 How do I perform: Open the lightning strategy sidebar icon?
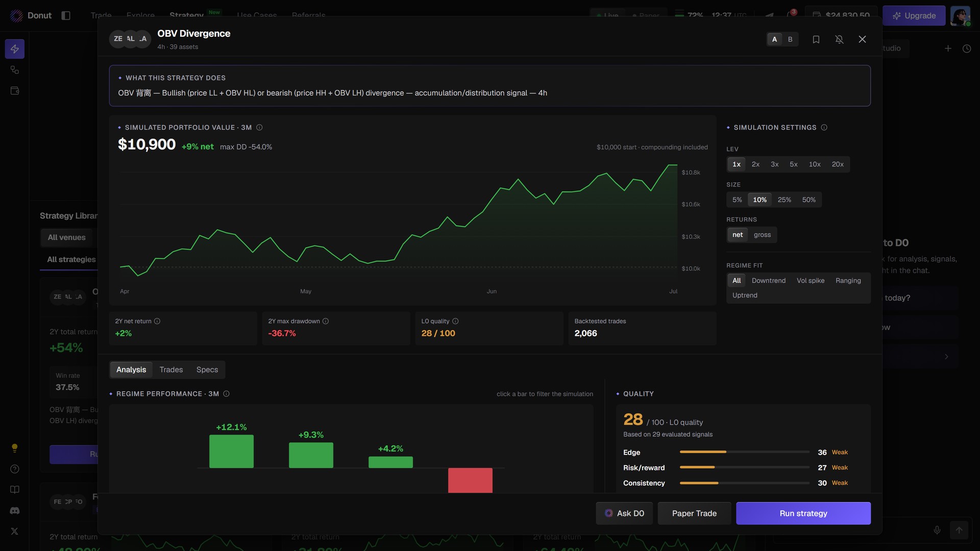point(15,49)
